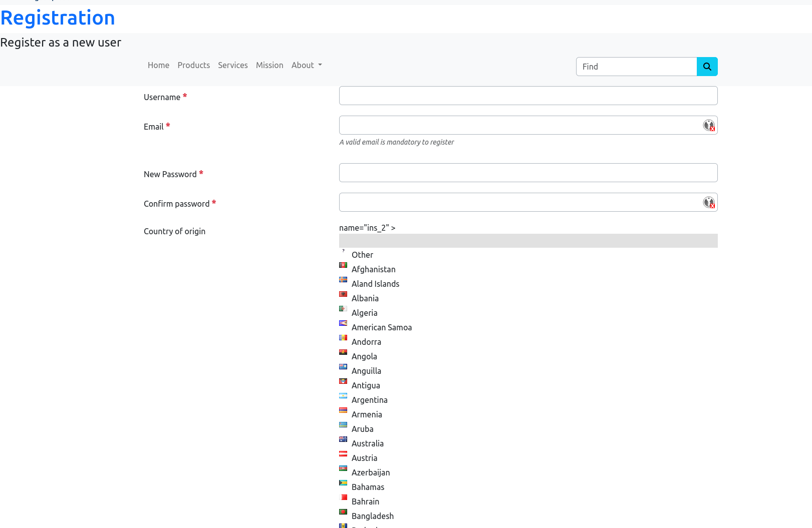
Task: Select Argentina country name
Action: pyautogui.click(x=369, y=400)
